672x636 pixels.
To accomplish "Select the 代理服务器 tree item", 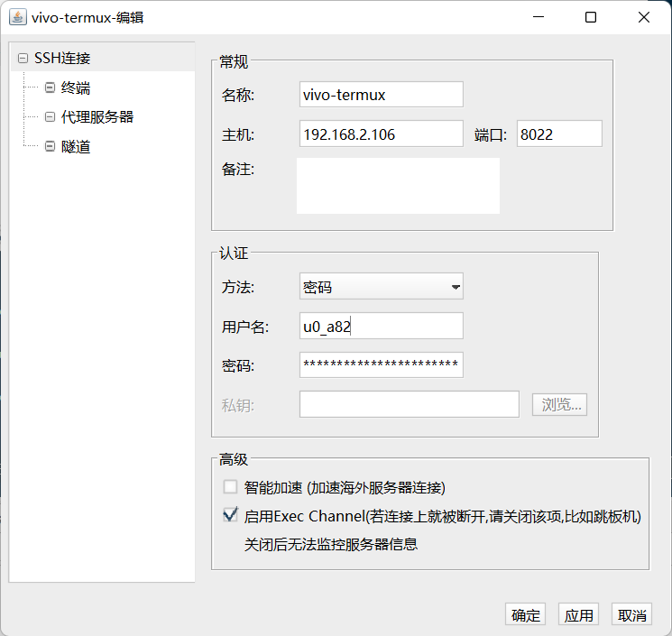I will pos(97,117).
